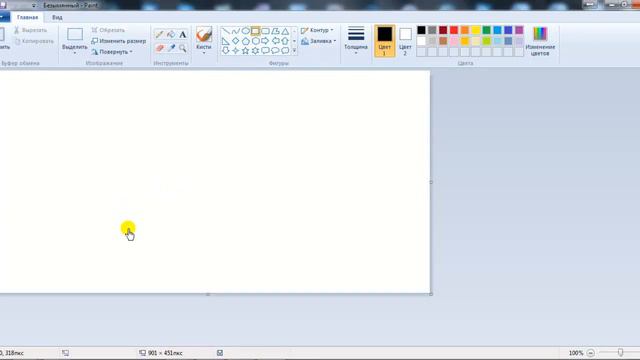Open the blue Paint file menu button
640x360 pixels.
tap(4, 18)
